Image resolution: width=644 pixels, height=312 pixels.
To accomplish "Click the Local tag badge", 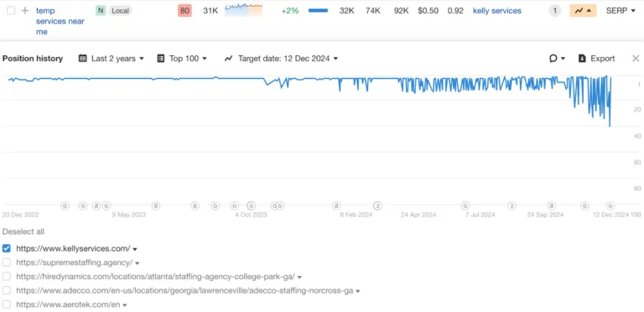I will [121, 11].
